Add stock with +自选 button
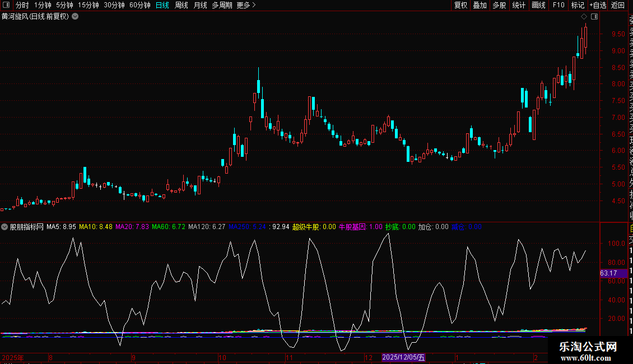 598,5
